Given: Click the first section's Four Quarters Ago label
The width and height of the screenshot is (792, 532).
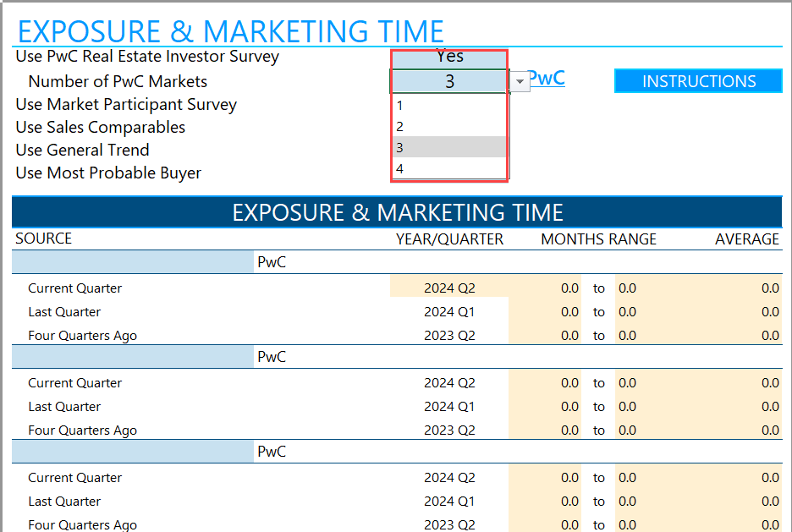Looking at the screenshot, I should tap(82, 336).
